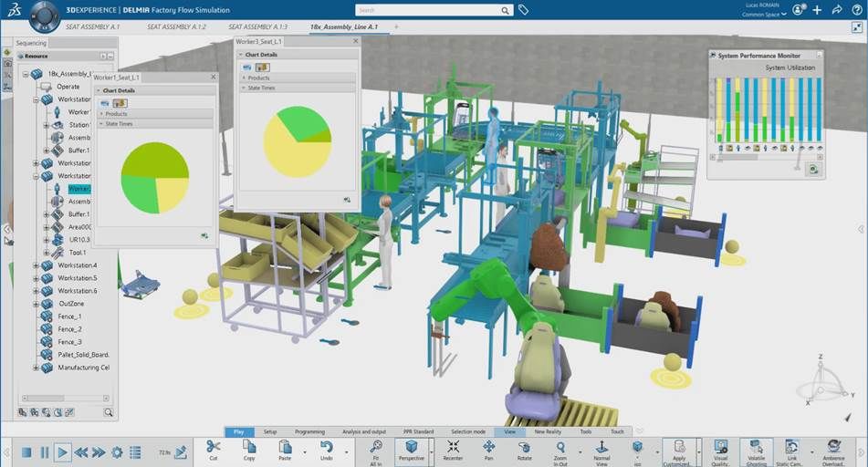Click the tree search magnifier icon
Image resolution: width=868 pixels, height=467 pixels.
click(108, 412)
